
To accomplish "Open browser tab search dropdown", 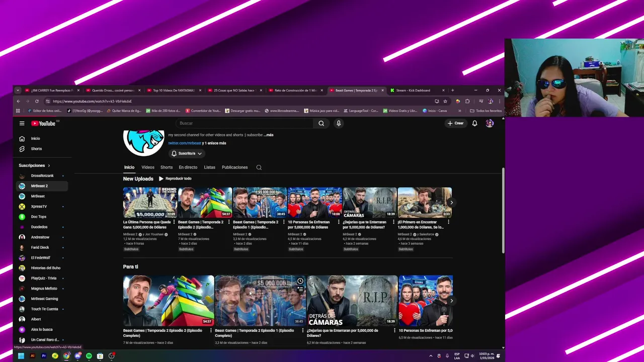I will [18, 90].
